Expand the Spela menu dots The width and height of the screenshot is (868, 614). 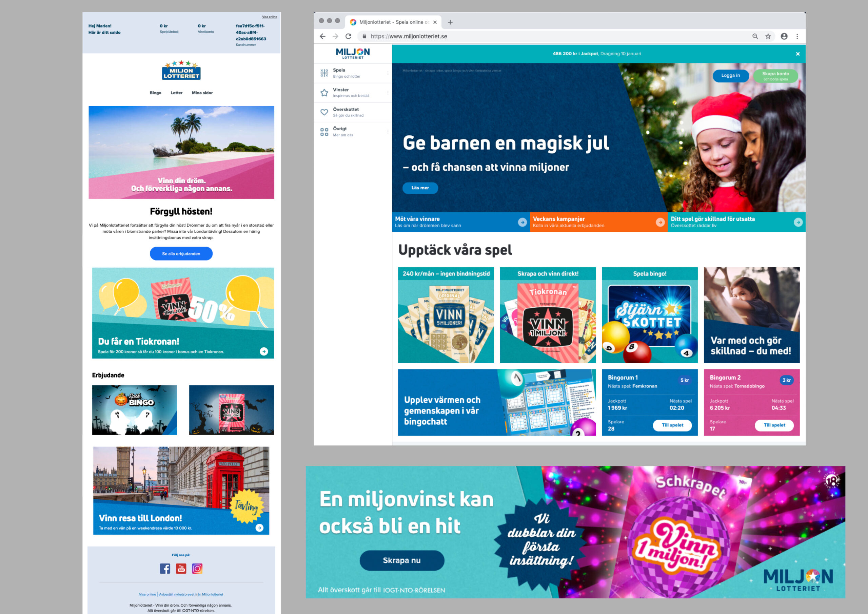(x=388, y=73)
